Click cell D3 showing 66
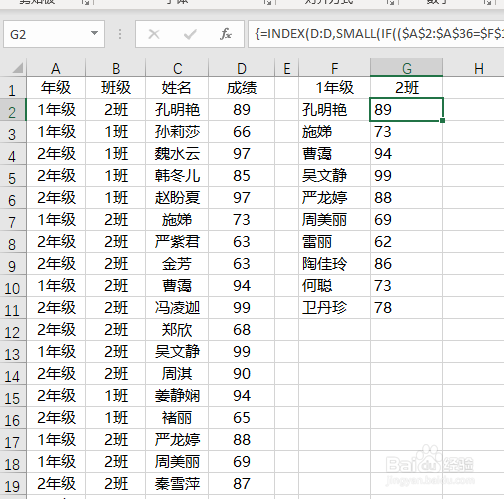The height and width of the screenshot is (499, 504). coord(242,131)
